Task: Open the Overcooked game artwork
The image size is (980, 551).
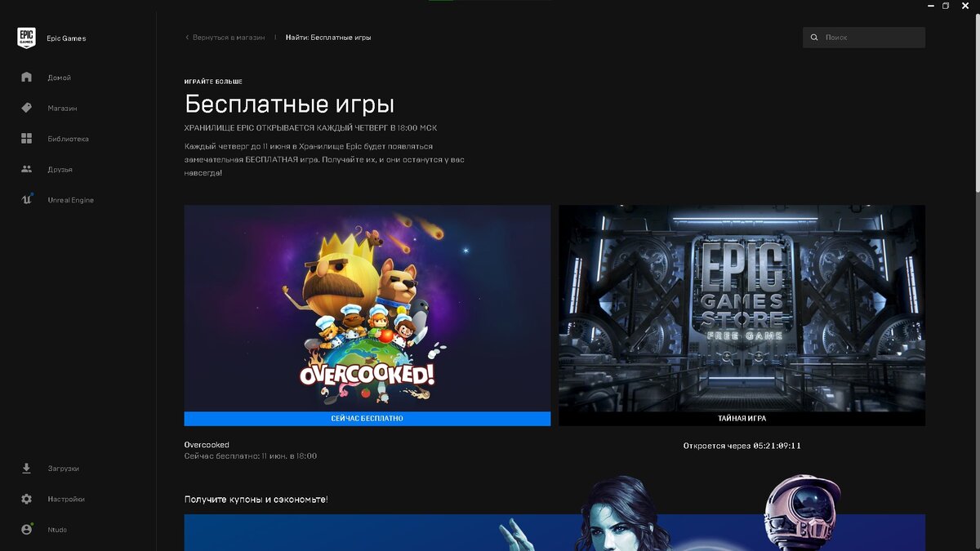Action: tap(367, 308)
